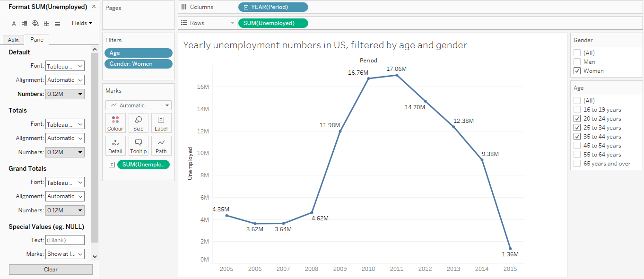Uncheck 20 to 24 years in Age filter

[578, 118]
